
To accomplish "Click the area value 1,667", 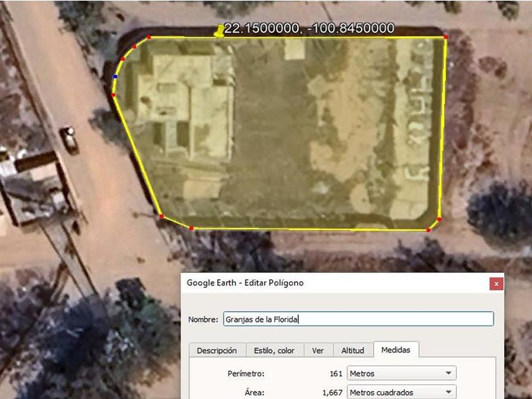I will (x=332, y=393).
